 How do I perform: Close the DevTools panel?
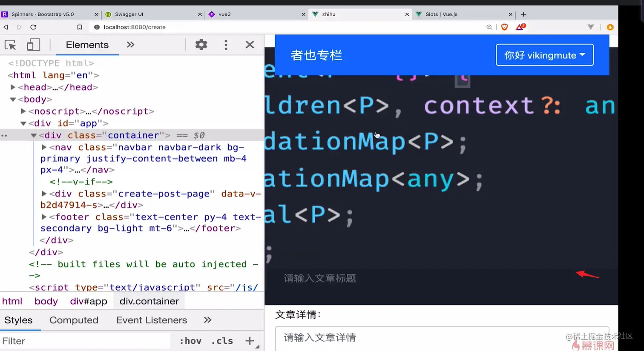tap(250, 45)
